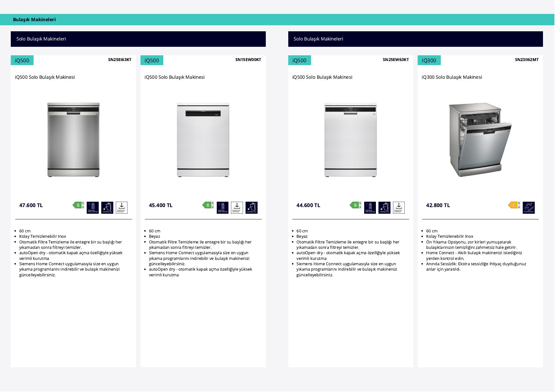This screenshot has width=555, height=392.
Task: Click the 'Home Connect - Akıllı bulaşık' feature text
Action: pos(474,256)
